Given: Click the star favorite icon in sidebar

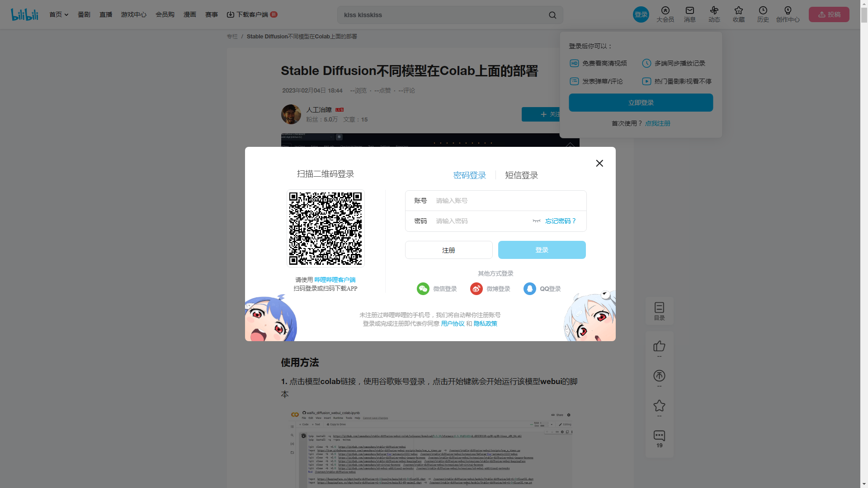Looking at the screenshot, I should [x=659, y=406].
